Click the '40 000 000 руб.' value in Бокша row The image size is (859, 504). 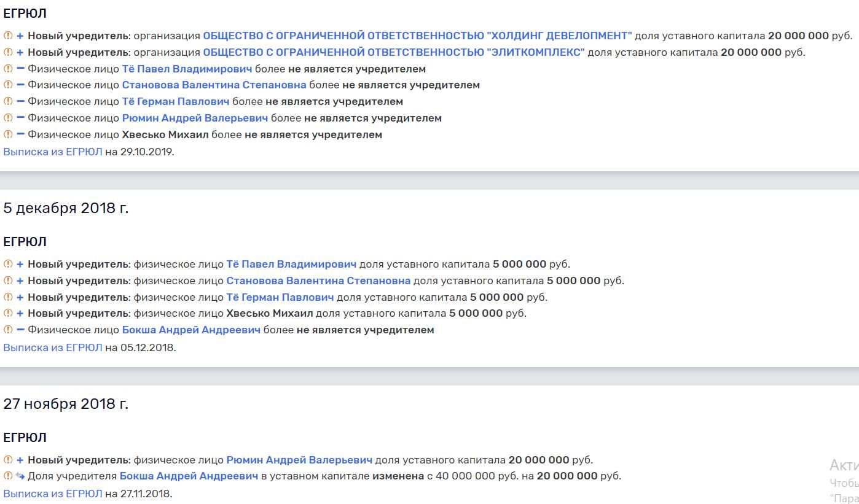click(477, 476)
